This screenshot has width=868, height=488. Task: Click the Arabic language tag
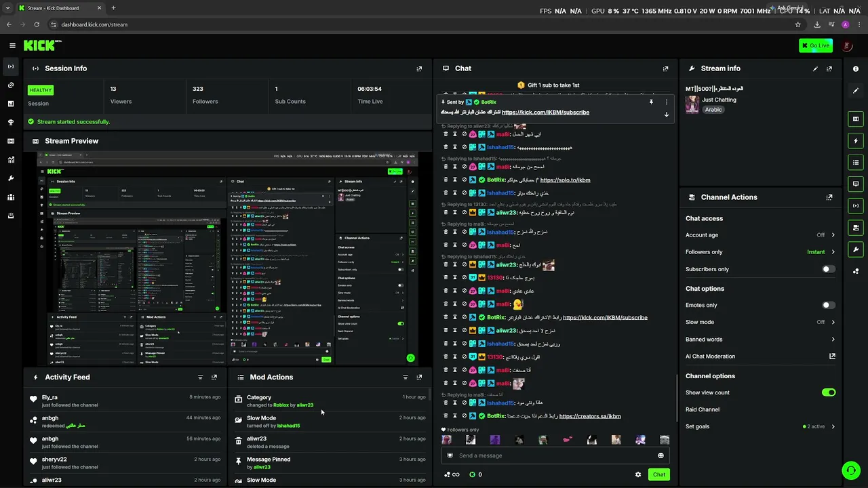pyautogui.click(x=713, y=110)
